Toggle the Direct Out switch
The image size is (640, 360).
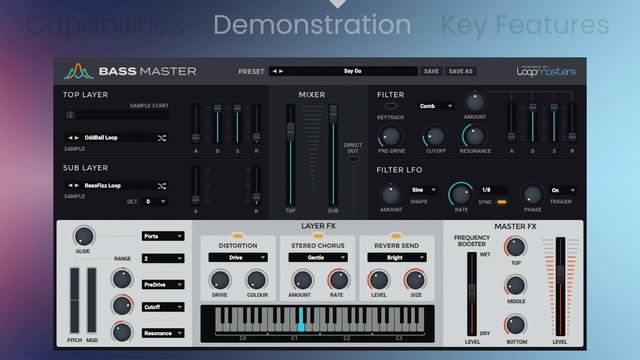pos(353,159)
